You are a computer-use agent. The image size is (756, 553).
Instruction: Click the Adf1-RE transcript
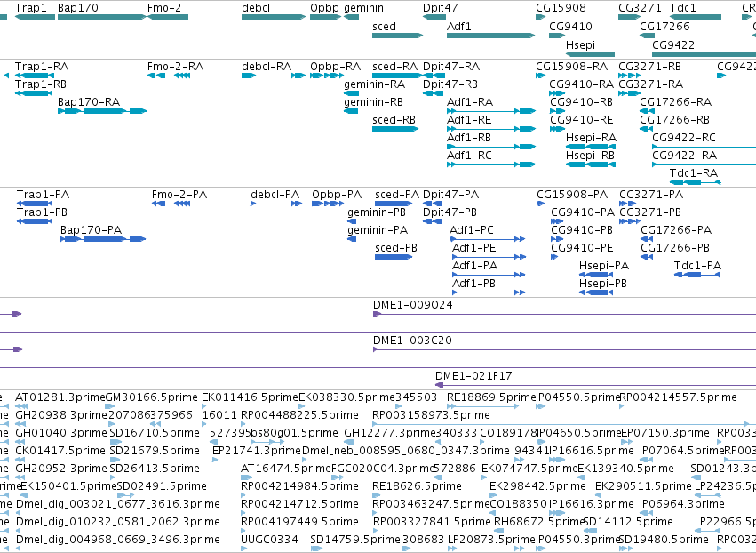coord(490,129)
